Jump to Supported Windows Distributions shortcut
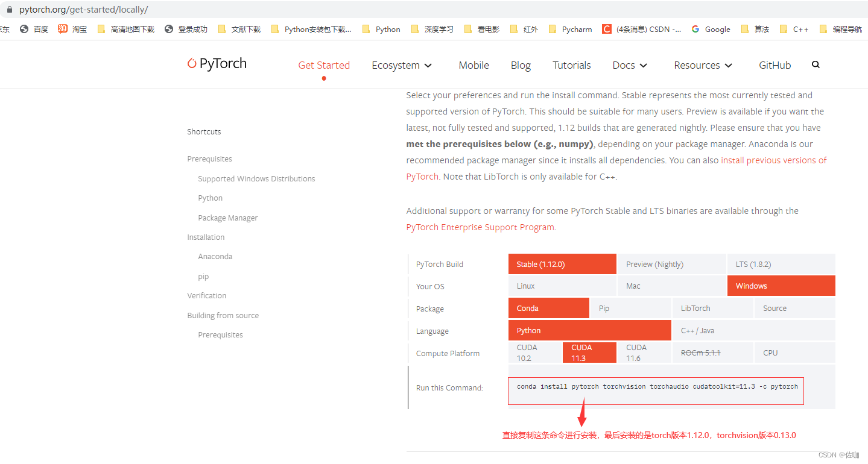 pyautogui.click(x=256, y=178)
